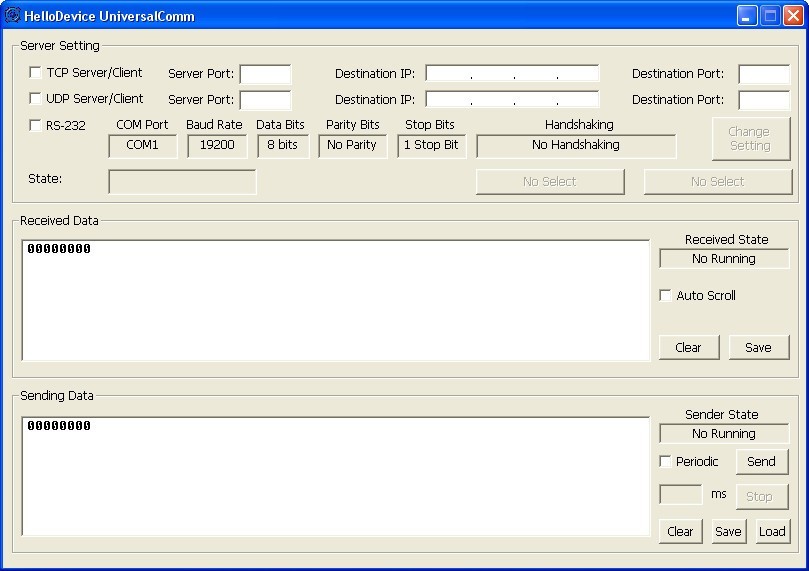
Task: Open the Data Bits selector showing 8 bits
Action: pyautogui.click(x=283, y=145)
